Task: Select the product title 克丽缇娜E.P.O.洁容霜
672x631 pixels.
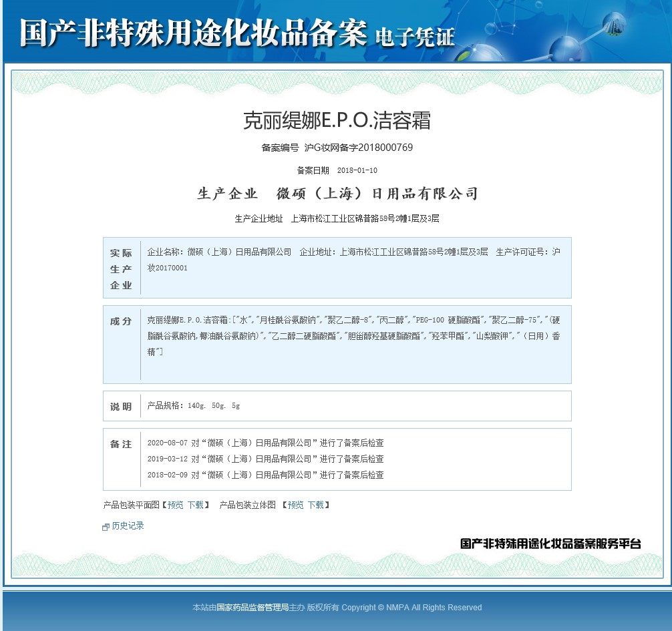Action: click(337, 120)
